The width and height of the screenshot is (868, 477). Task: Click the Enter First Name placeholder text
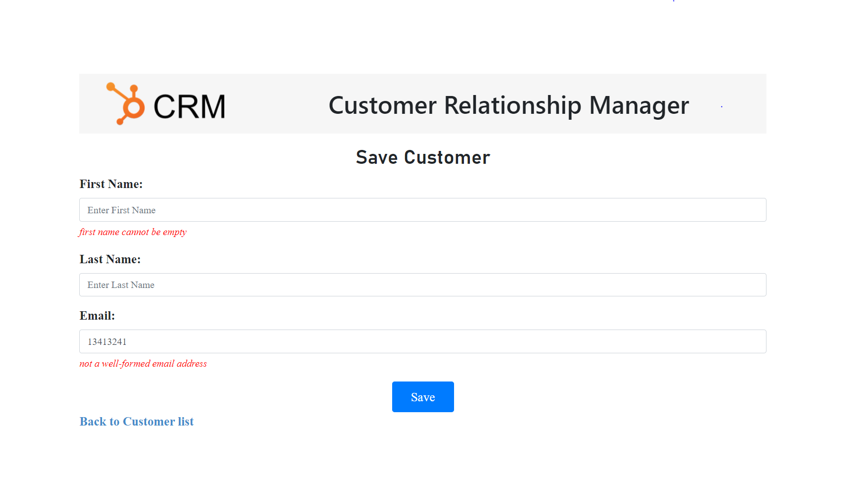[121, 210]
